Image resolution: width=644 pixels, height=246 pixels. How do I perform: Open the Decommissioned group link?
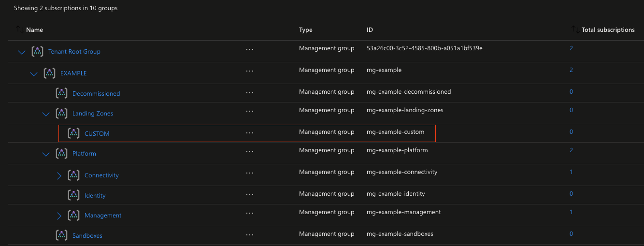coord(96,93)
